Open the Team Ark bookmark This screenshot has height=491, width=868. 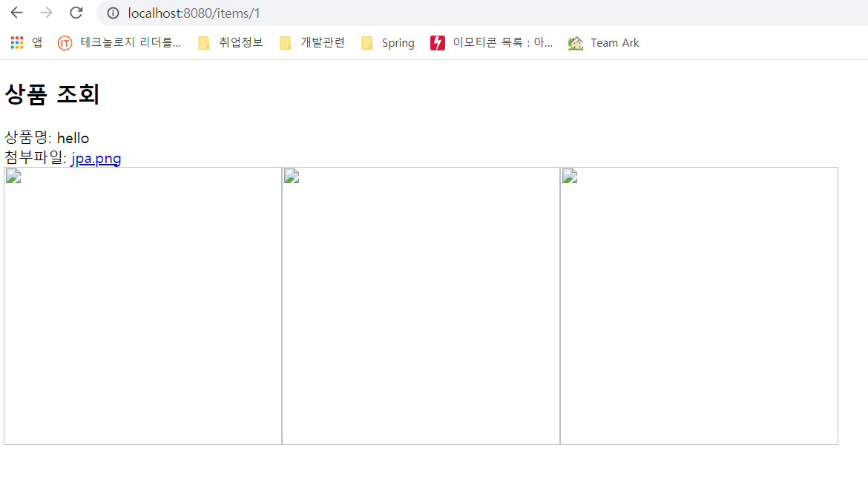[603, 42]
